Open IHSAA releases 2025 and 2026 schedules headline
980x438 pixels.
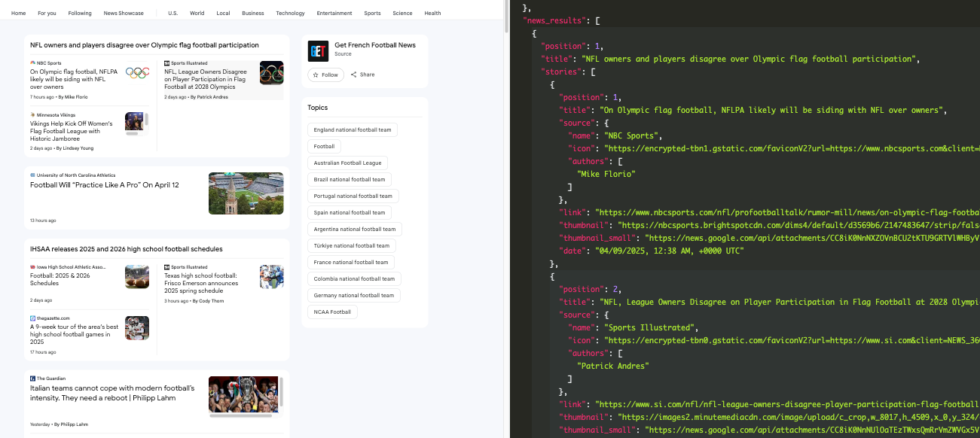point(127,249)
